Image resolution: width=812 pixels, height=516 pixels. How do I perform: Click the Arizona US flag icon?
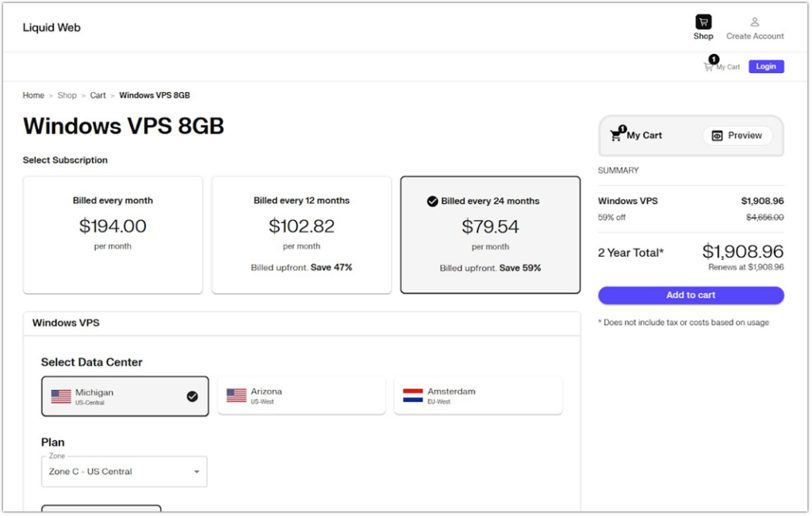pos(236,396)
